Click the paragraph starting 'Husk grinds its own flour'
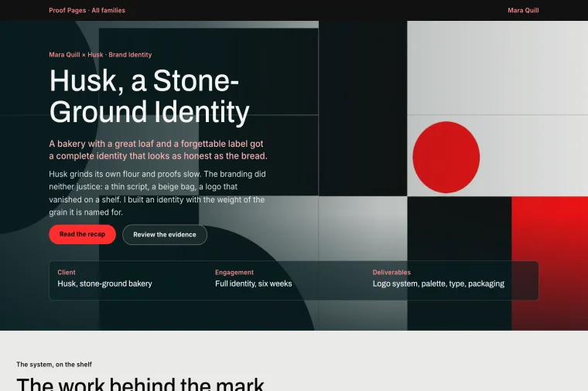The image size is (588, 391). [x=158, y=193]
